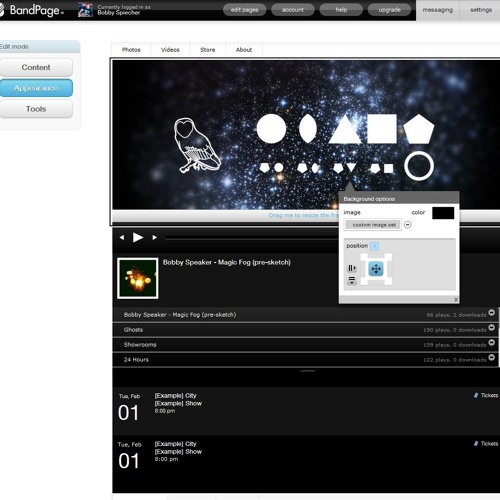Click the player progress bar

(x=252, y=238)
